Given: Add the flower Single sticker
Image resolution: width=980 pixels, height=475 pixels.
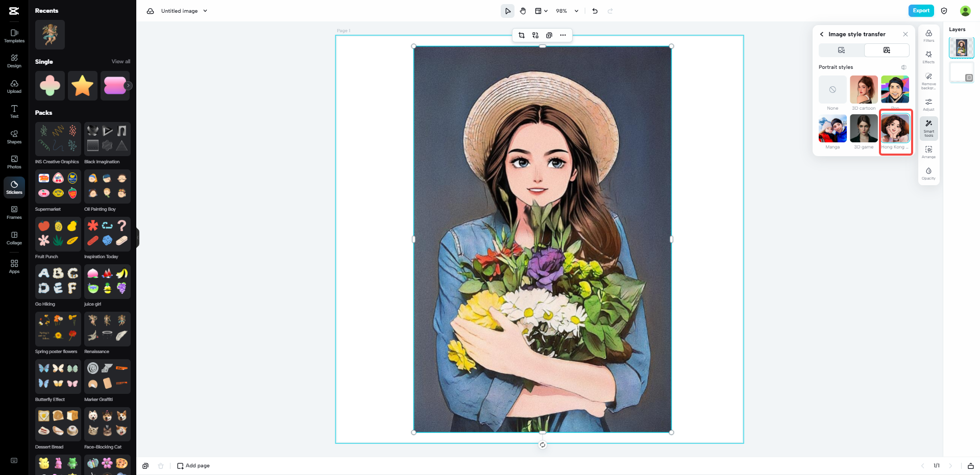Looking at the screenshot, I should point(50,86).
